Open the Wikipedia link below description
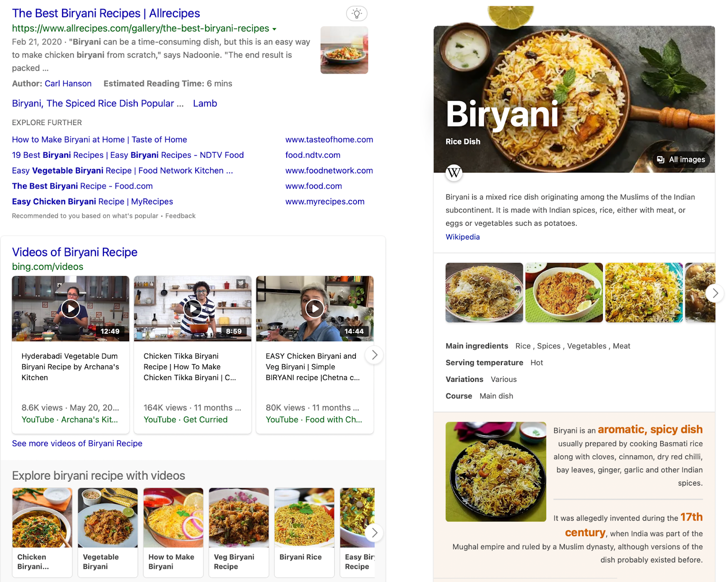The height and width of the screenshot is (582, 728). pyautogui.click(x=463, y=237)
